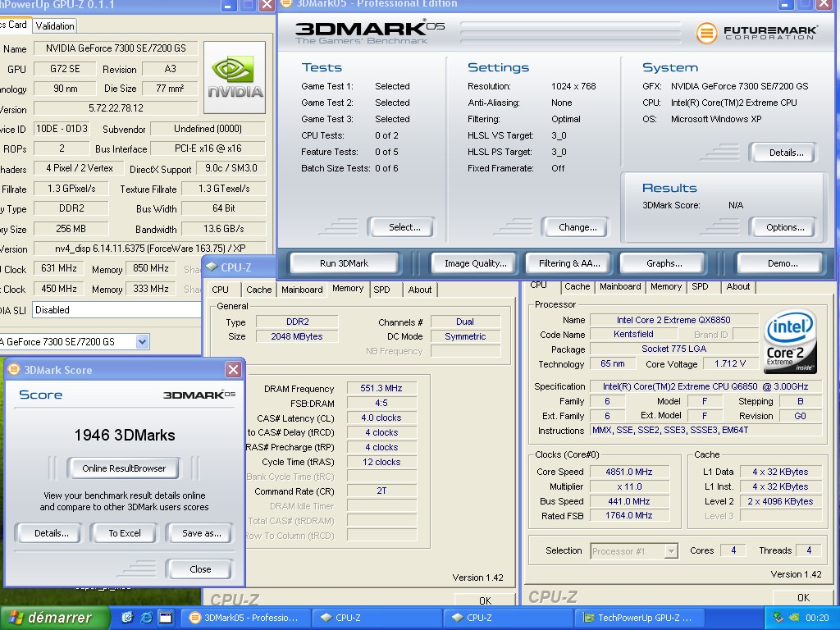Click the Intel Core 2 Extreme QX6850 name
Image resolution: width=840 pixels, height=630 pixels.
coord(674,320)
